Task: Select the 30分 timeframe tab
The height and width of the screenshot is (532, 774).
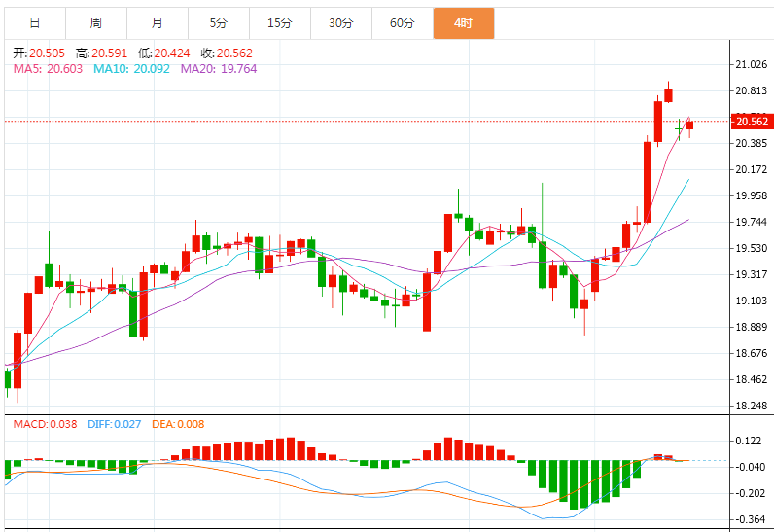Action: (341, 23)
